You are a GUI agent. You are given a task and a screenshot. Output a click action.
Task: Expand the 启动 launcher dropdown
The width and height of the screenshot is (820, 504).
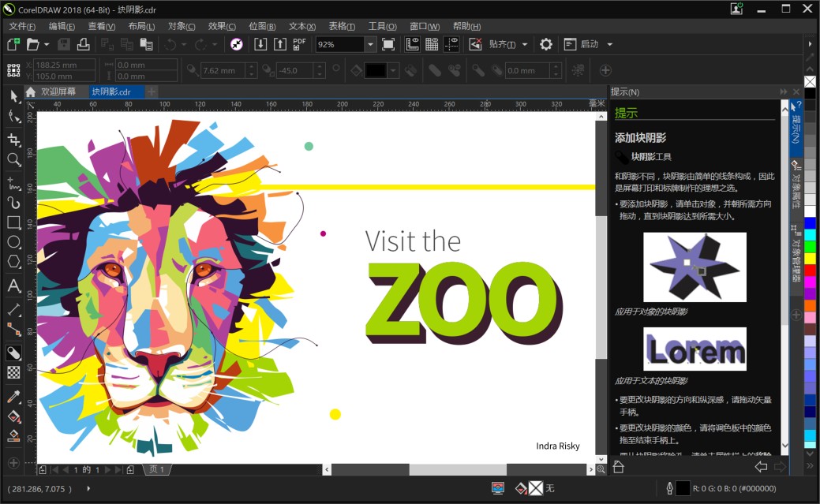point(609,44)
